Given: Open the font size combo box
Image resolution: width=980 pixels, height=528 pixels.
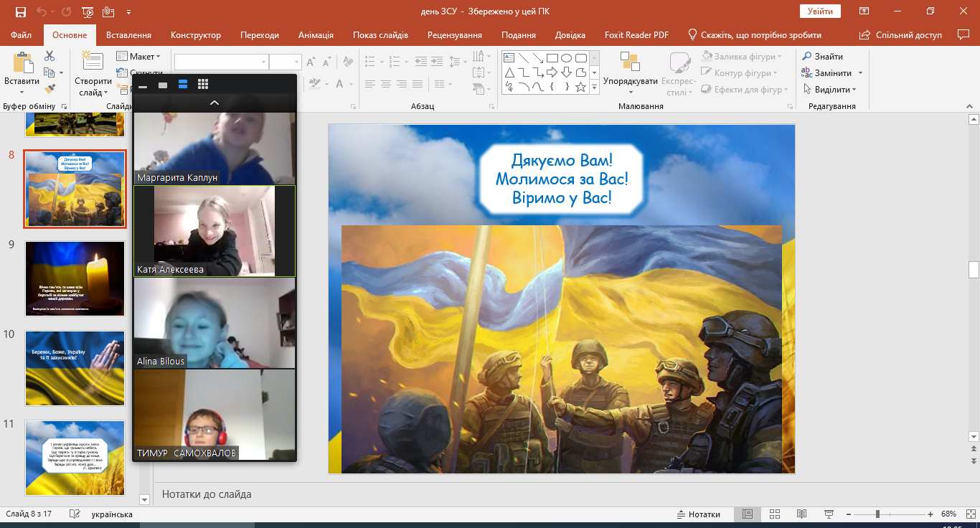Looking at the screenshot, I should coord(286,62).
